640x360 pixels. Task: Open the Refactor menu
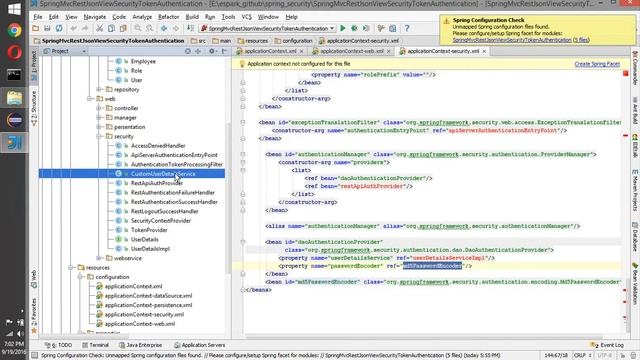(169, 17)
